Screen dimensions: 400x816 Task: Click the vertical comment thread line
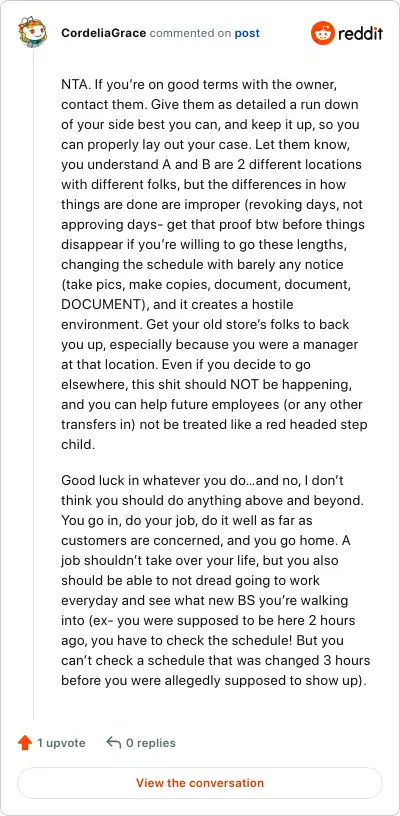pyautogui.click(x=33, y=385)
